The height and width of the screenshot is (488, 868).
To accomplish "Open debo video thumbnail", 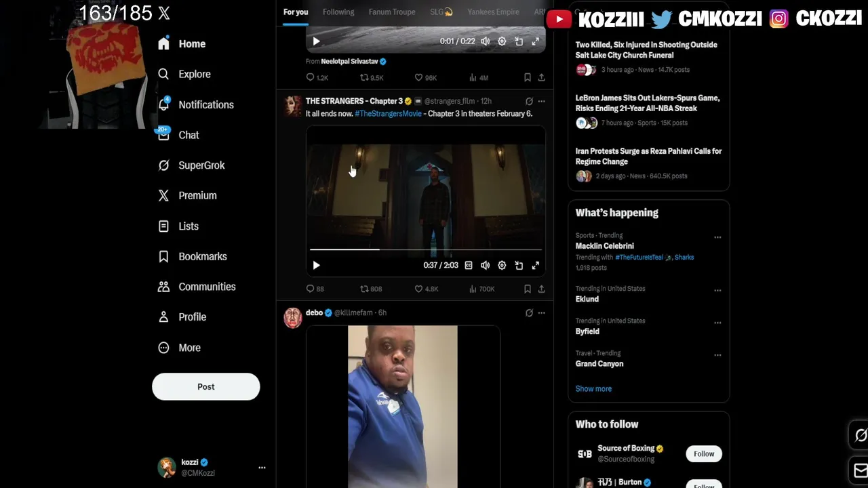I will click(403, 407).
